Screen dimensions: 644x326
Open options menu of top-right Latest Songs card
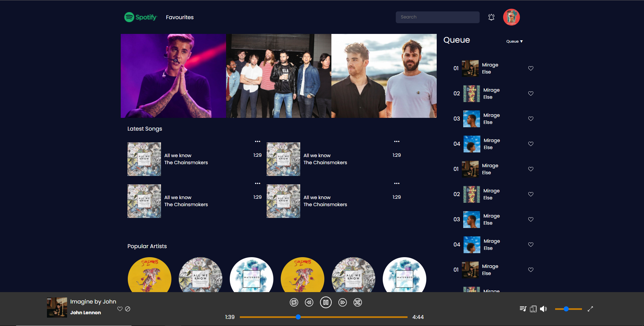pyautogui.click(x=397, y=141)
